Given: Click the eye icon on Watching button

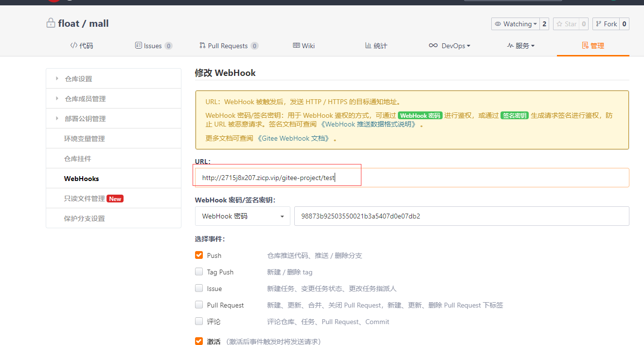Looking at the screenshot, I should [498, 24].
